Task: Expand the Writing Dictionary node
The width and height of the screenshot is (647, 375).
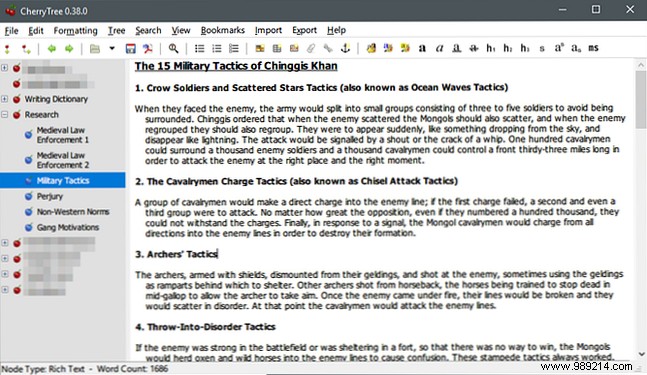Action: tap(5, 99)
